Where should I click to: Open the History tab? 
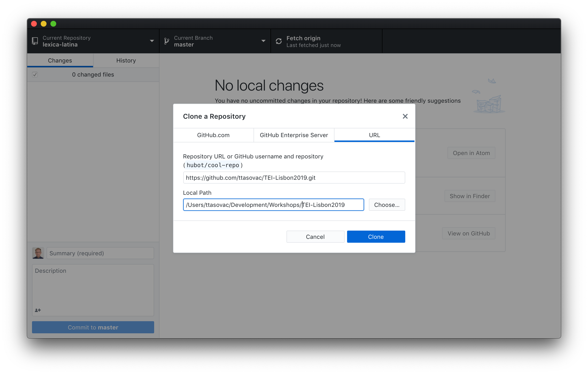pyautogui.click(x=126, y=60)
